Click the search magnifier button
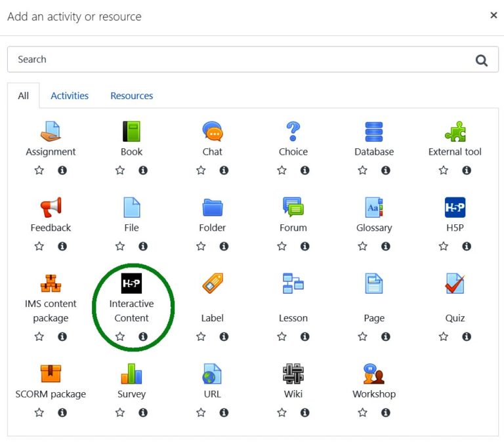504x442 pixels. point(482,60)
